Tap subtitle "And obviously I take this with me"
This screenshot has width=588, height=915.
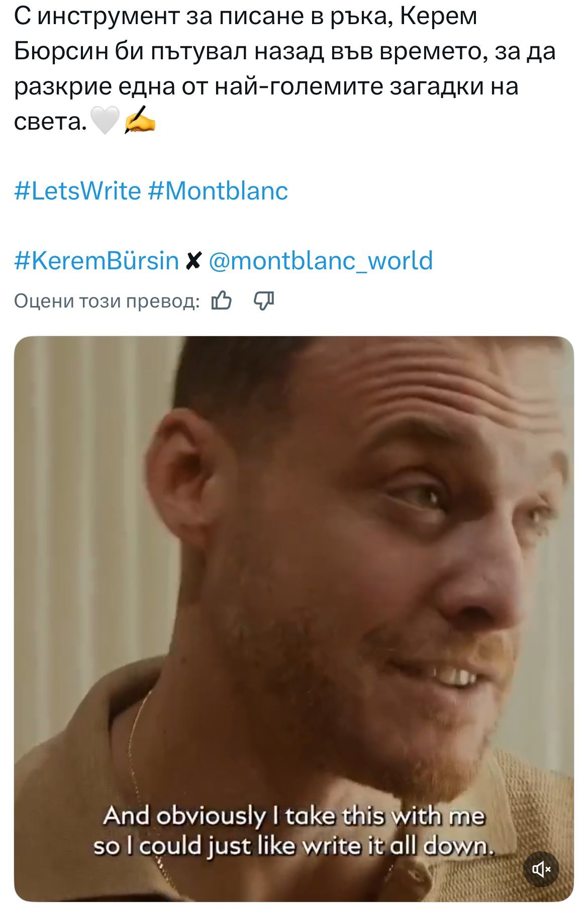294,816
